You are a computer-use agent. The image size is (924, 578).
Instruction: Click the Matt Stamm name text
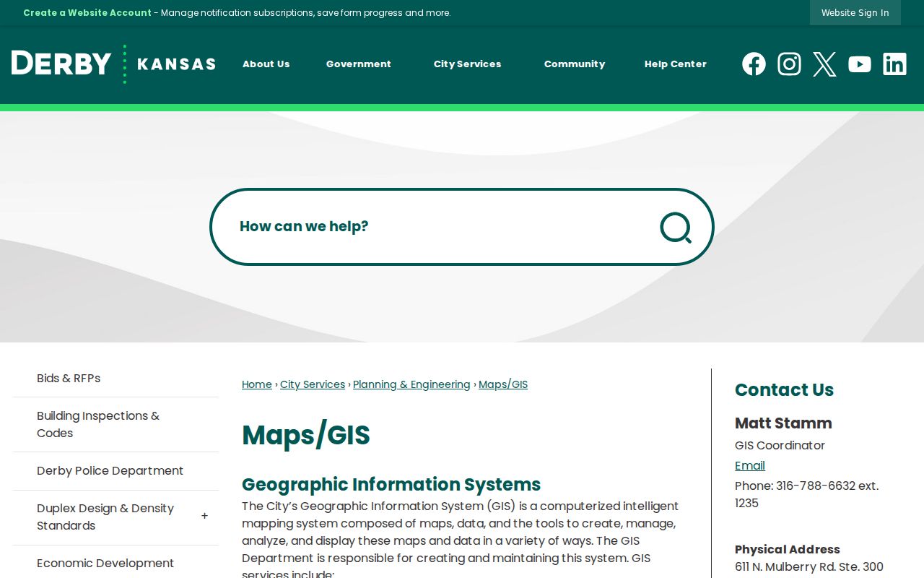pos(783,423)
